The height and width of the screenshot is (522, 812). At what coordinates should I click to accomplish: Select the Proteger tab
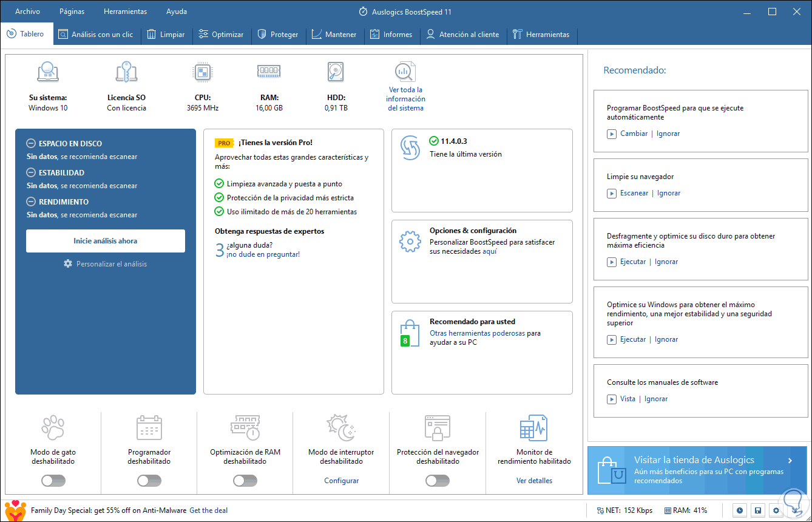(278, 35)
